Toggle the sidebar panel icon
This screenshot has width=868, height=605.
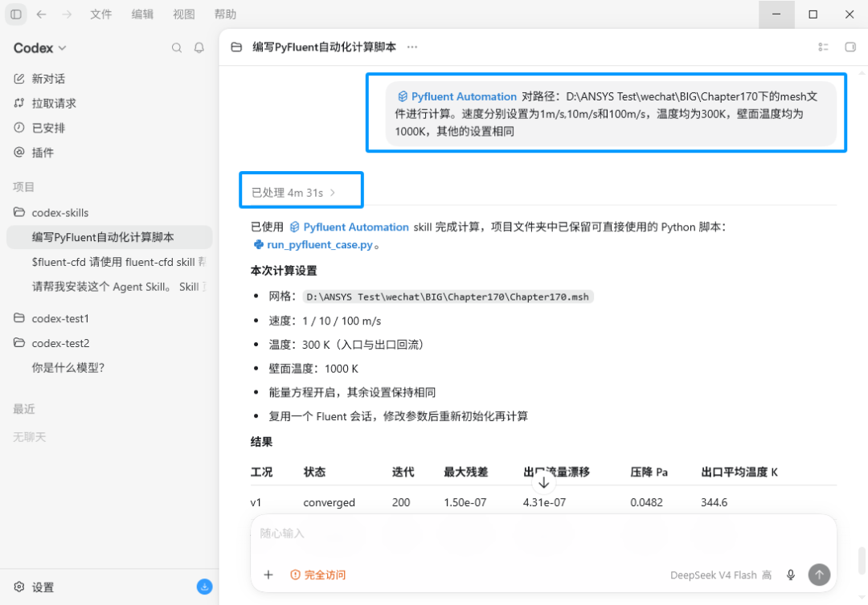[16, 14]
